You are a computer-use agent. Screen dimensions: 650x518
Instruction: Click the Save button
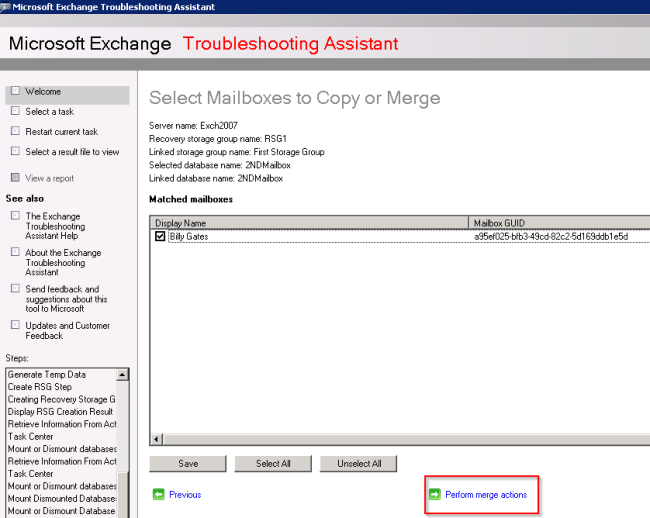coord(188,464)
